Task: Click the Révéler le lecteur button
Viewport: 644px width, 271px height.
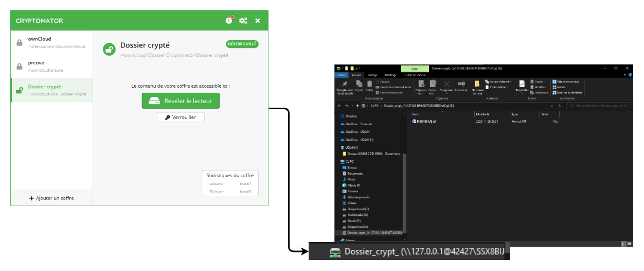Action: pyautogui.click(x=181, y=101)
